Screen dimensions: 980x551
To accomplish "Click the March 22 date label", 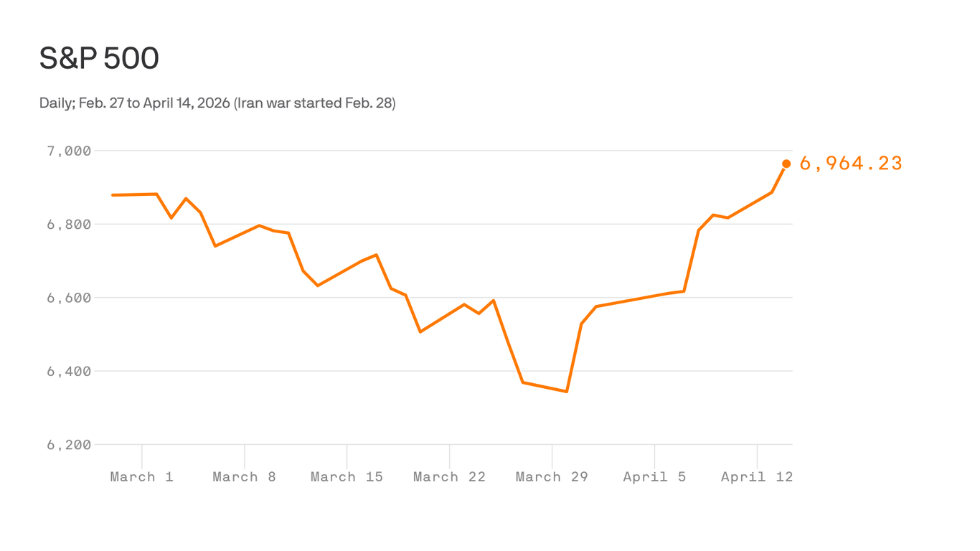I will (449, 477).
